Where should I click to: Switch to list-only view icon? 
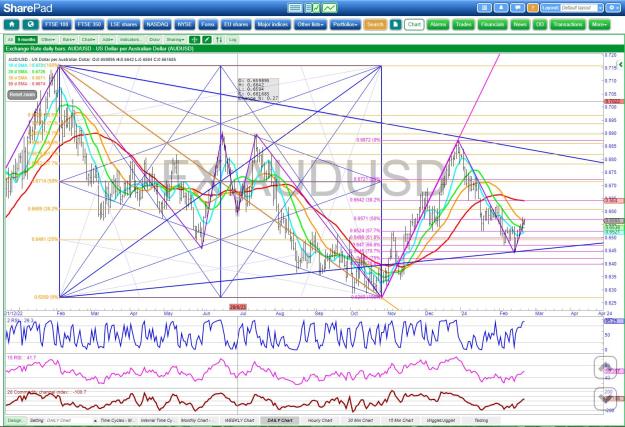pos(295,8)
